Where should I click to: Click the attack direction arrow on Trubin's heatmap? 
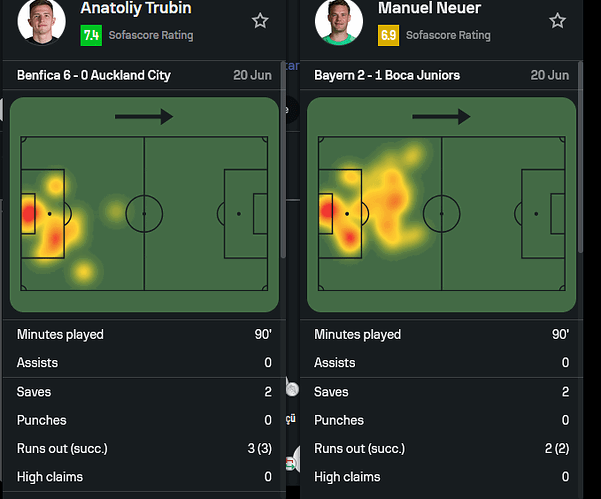[x=144, y=117]
